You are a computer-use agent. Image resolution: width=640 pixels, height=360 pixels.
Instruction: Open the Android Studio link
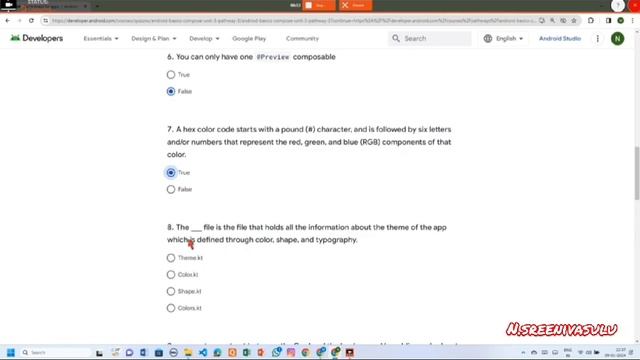[560, 38]
